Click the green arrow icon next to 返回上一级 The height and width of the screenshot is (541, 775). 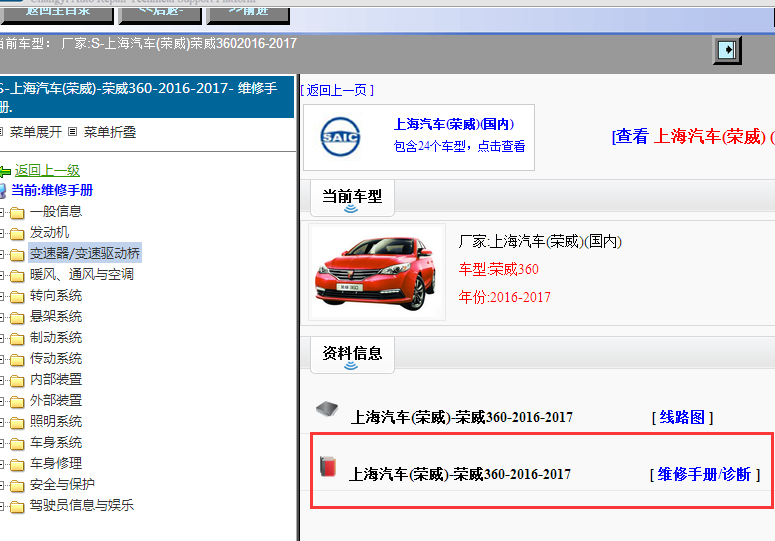5,171
